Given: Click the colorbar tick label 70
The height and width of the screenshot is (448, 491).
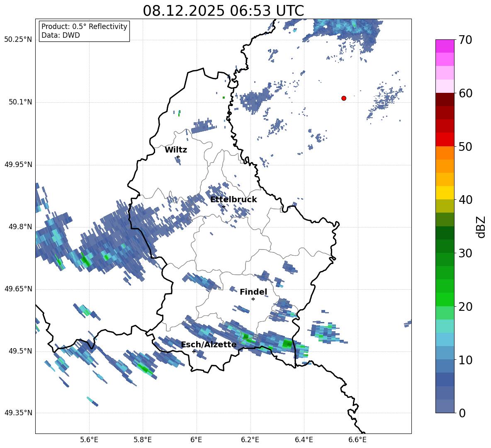Looking at the screenshot, I should pyautogui.click(x=466, y=40).
